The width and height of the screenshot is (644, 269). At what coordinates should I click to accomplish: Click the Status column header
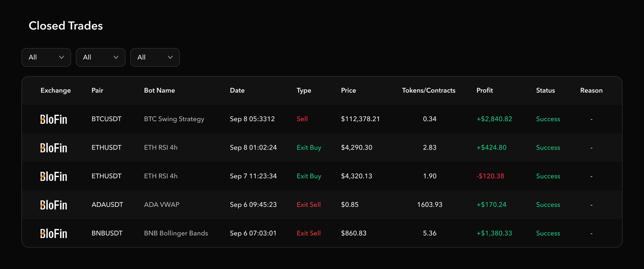point(545,90)
